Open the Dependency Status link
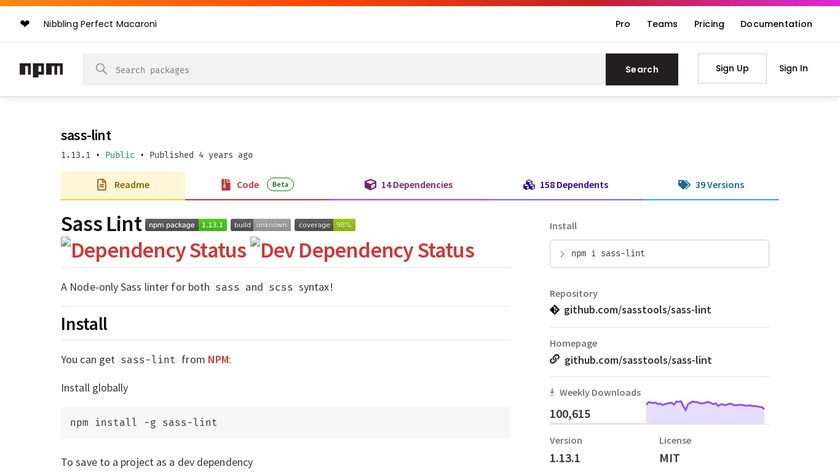This screenshot has width=840, height=472. [x=153, y=250]
